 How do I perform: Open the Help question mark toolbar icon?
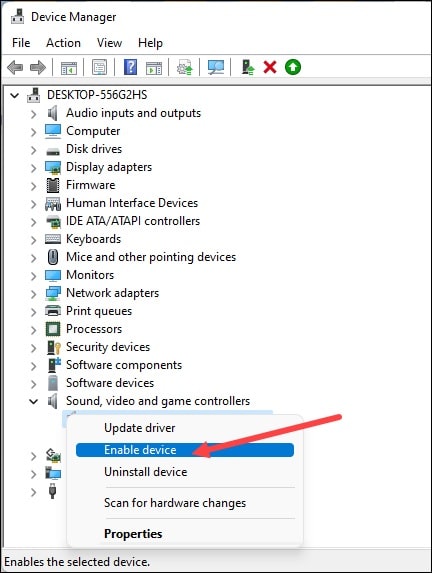click(130, 67)
